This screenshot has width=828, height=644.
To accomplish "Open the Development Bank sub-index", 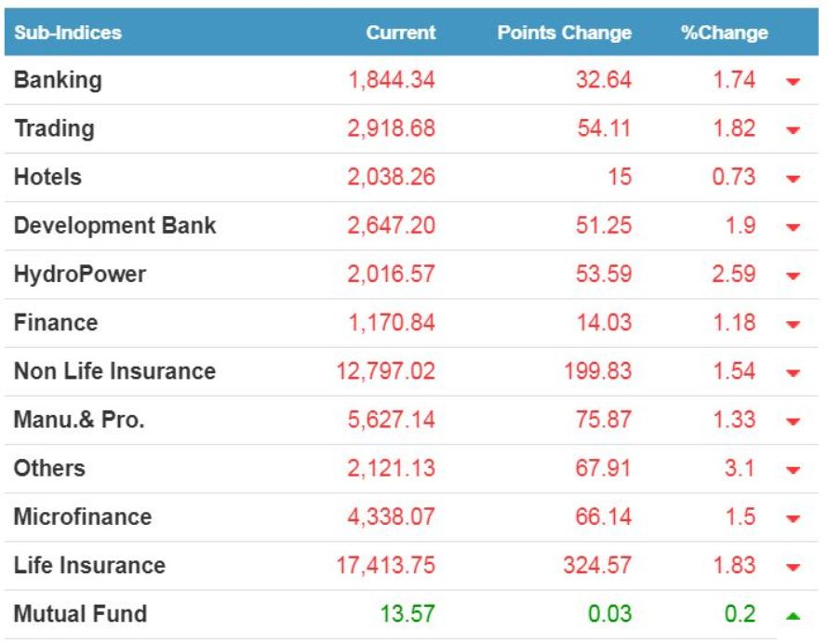I will pos(114,225).
